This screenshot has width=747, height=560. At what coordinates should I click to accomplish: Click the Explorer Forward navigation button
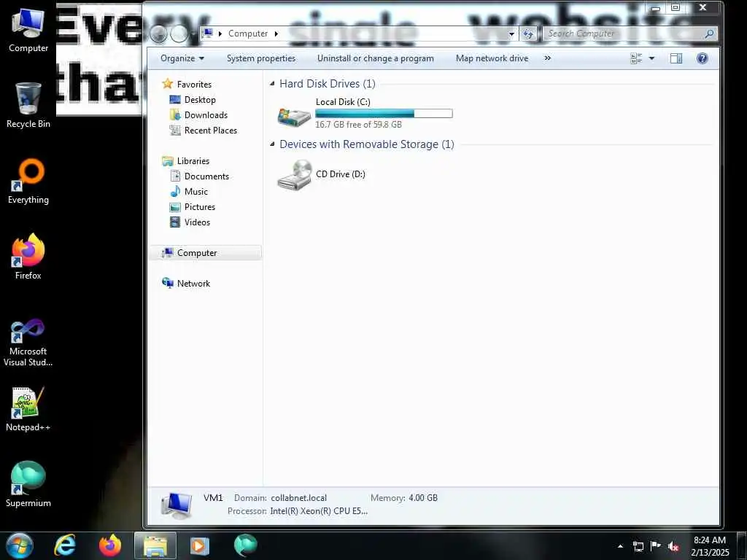coord(179,34)
